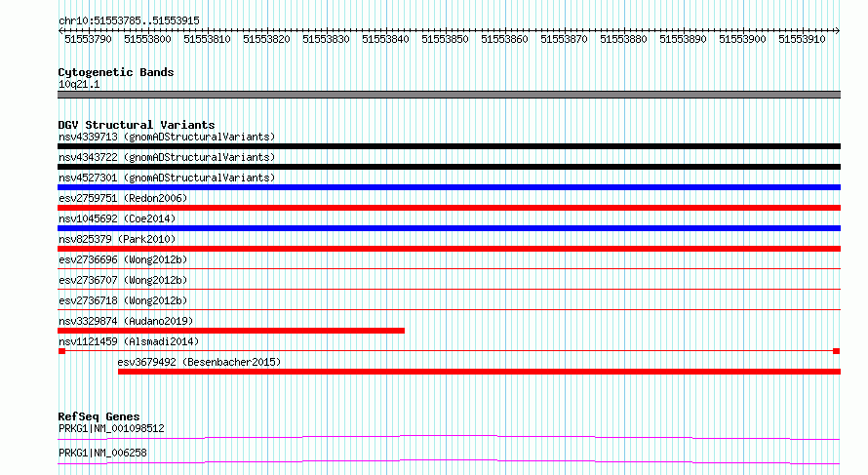The height and width of the screenshot is (475, 868).
Task: Select the short red bar under nsv3329874
Action: [x=231, y=331]
